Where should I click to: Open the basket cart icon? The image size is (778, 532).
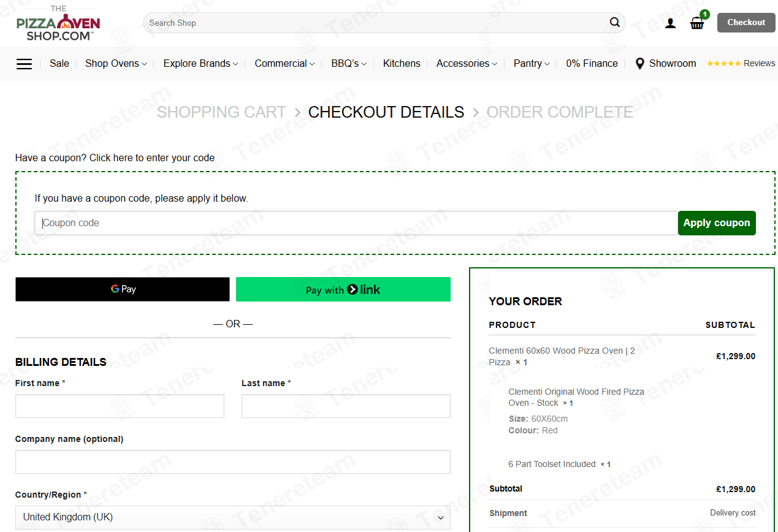pyautogui.click(x=698, y=23)
